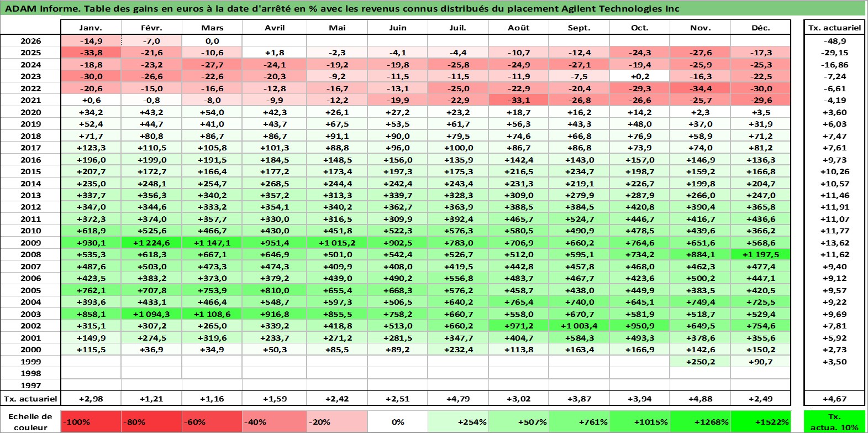Select cell +884,1 for Nov. 2008
This screenshot has width=868, height=433.
coord(700,254)
